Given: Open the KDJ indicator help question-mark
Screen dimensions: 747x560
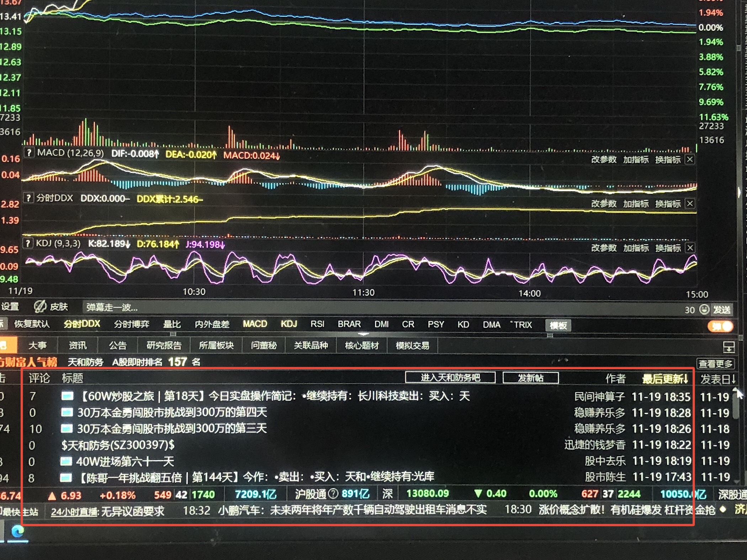Looking at the screenshot, I should (x=28, y=244).
